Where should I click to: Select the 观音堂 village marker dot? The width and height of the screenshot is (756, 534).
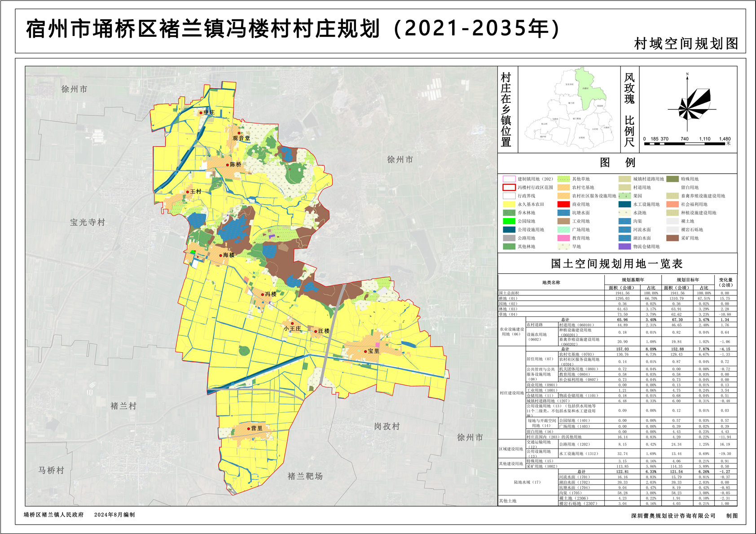click(239, 133)
